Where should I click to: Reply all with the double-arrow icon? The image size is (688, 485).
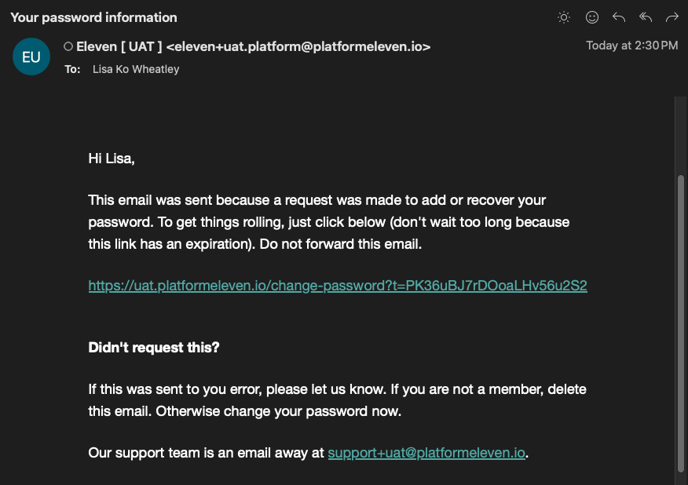(x=645, y=18)
